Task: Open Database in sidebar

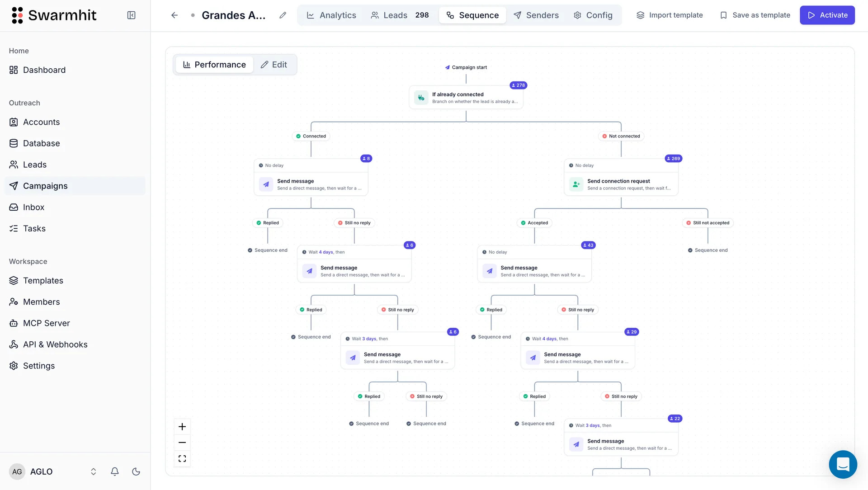Action: pos(75,143)
